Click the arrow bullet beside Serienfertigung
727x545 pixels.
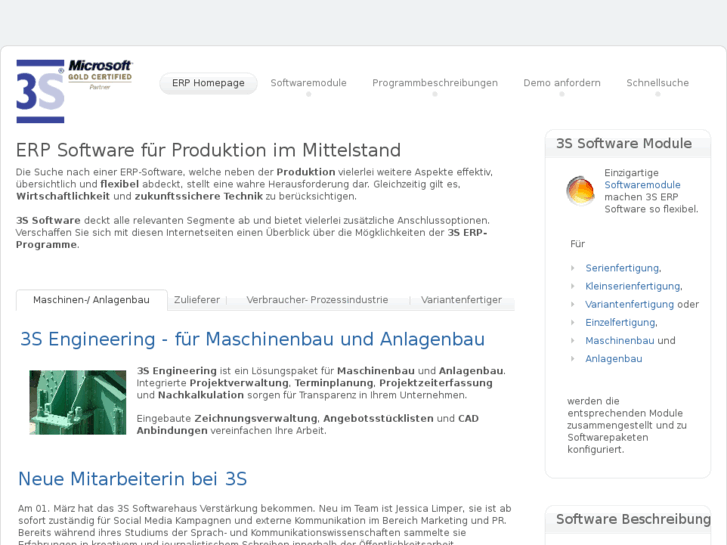[573, 268]
